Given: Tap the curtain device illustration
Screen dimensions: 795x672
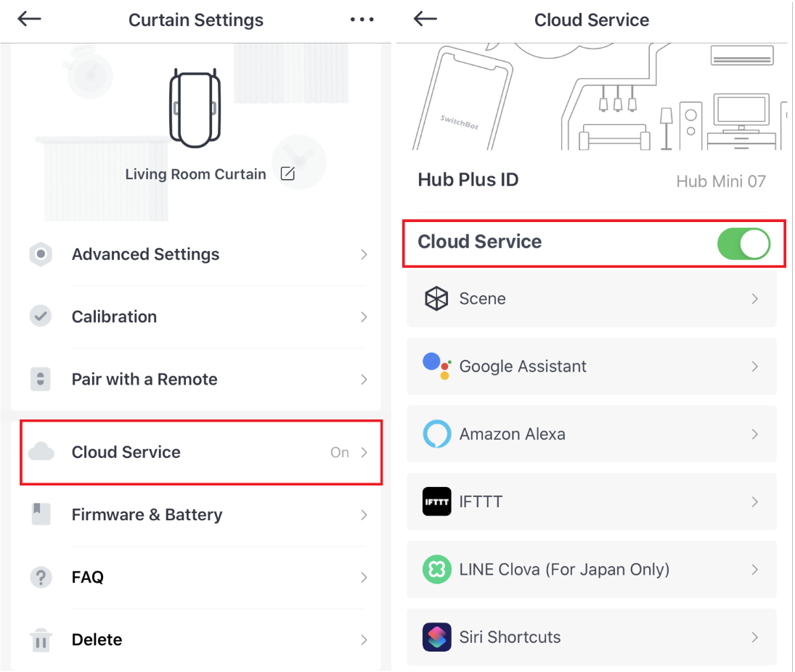Looking at the screenshot, I should [195, 108].
